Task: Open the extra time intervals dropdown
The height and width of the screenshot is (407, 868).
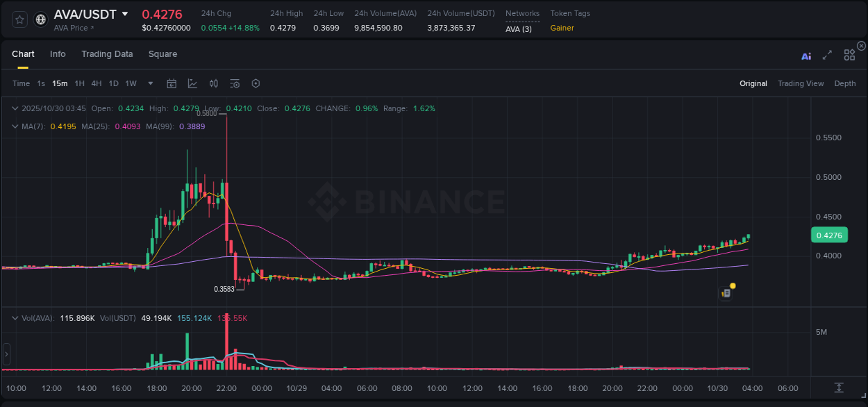Action: (150, 83)
